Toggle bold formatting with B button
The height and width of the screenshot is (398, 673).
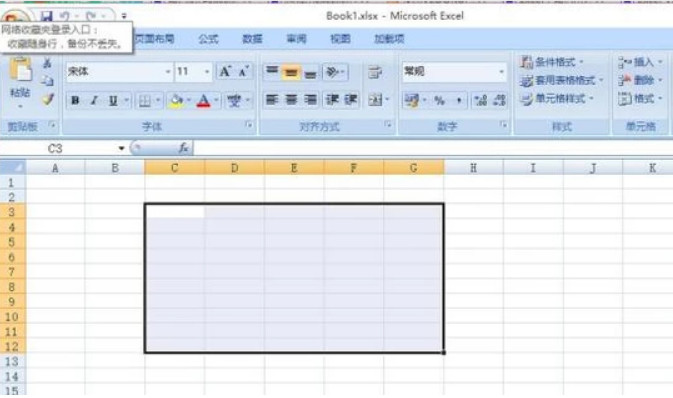75,100
